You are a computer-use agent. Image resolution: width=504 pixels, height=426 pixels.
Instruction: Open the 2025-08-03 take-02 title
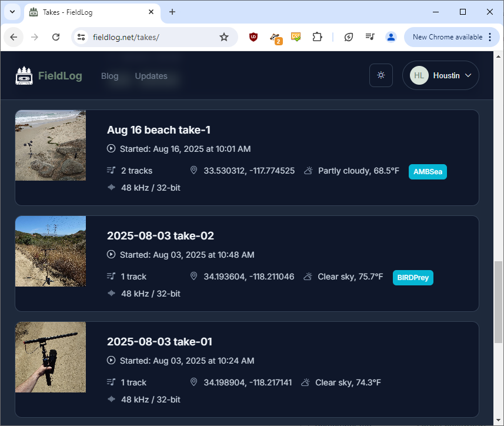point(161,236)
